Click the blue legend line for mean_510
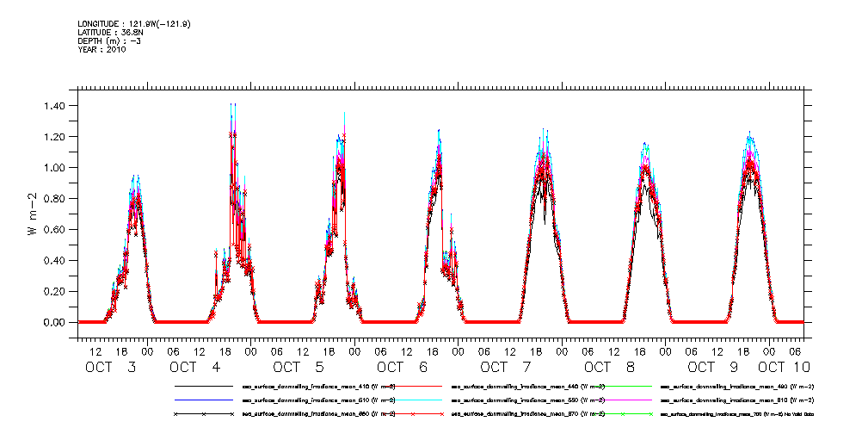 coord(203,400)
